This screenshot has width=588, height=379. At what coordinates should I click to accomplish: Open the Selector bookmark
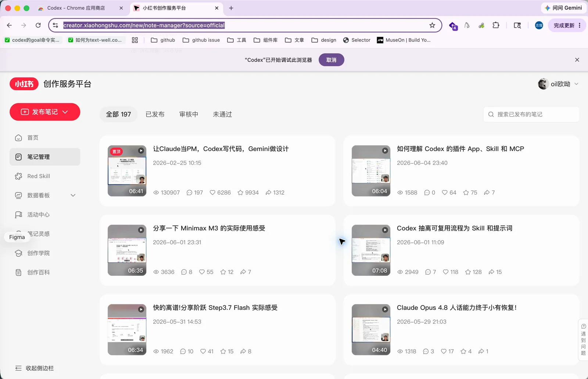(x=357, y=40)
